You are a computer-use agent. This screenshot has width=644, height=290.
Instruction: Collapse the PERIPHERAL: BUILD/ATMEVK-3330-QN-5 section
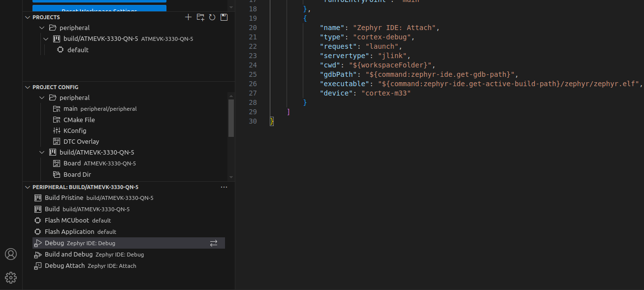click(x=28, y=187)
